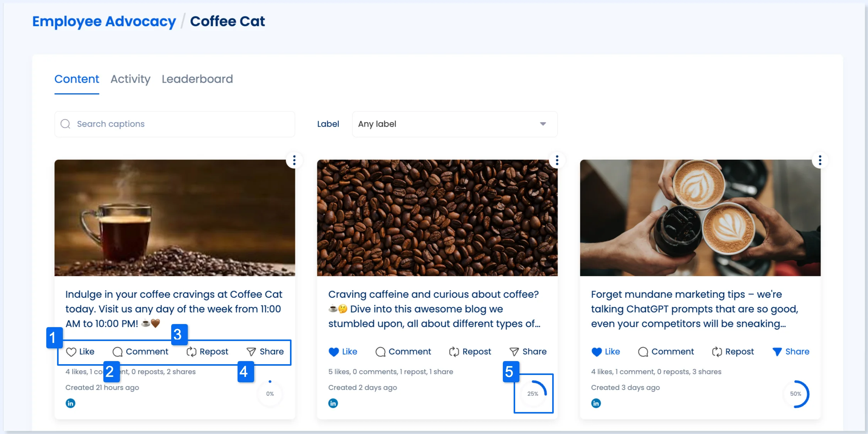
Task: Click the LinkedIn icon under the second post
Action: click(x=333, y=403)
